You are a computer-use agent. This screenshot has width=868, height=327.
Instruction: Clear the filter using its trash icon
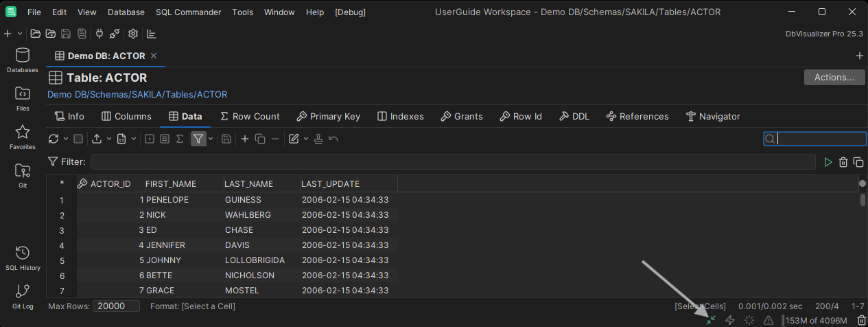click(843, 162)
